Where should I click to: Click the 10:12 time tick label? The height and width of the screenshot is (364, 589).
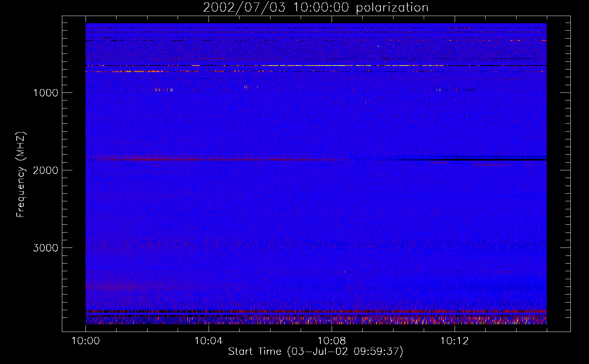[455, 341]
